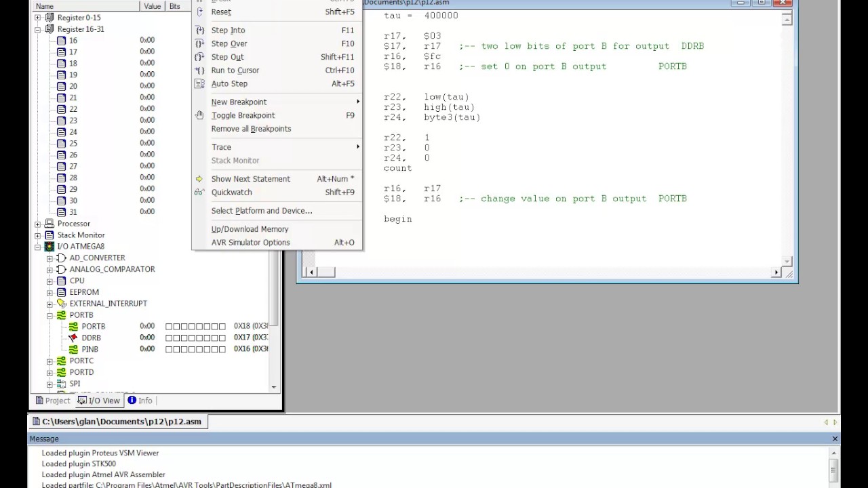
Task: Toggle the leftmost bit checkbox of DDRB
Action: pos(169,338)
